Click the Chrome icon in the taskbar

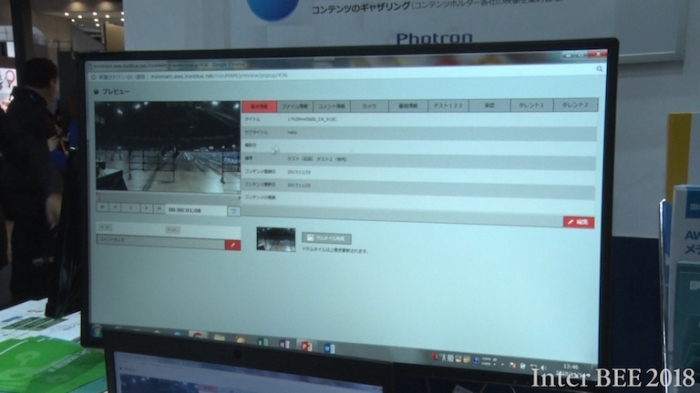197,336
